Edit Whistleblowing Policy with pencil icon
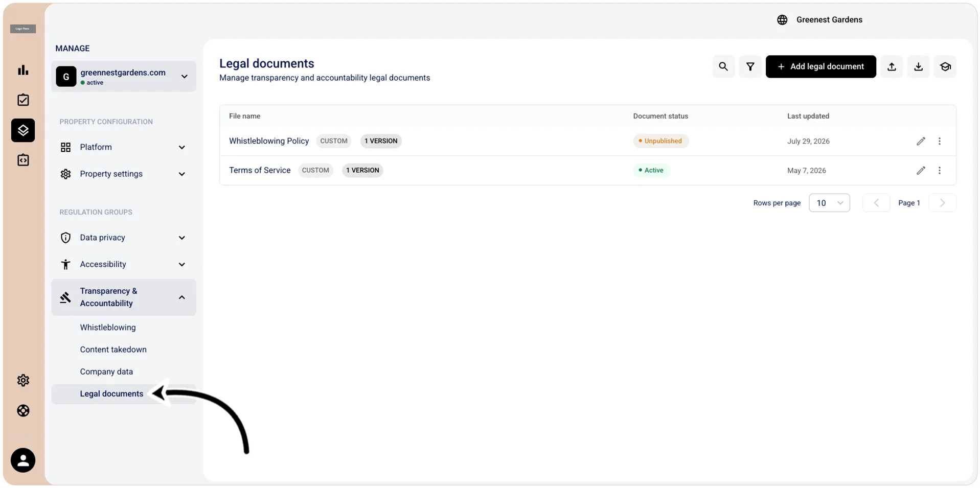The width and height of the screenshot is (980, 488). [x=921, y=141]
